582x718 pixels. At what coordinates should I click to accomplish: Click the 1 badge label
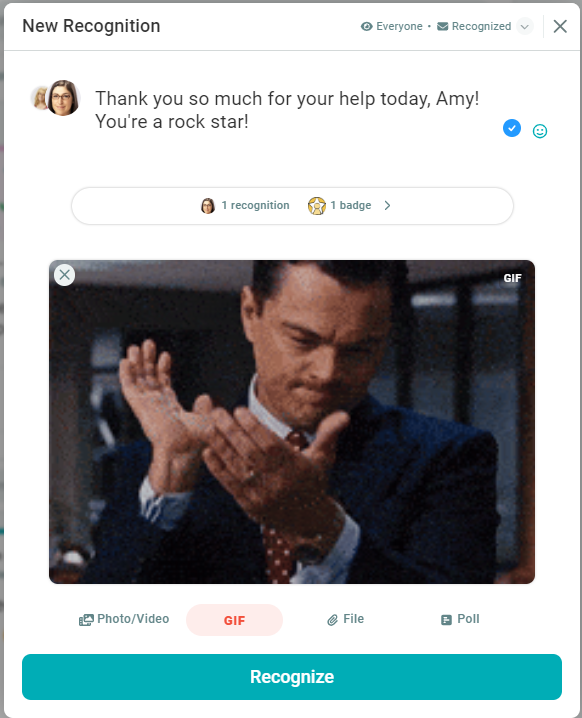point(351,206)
